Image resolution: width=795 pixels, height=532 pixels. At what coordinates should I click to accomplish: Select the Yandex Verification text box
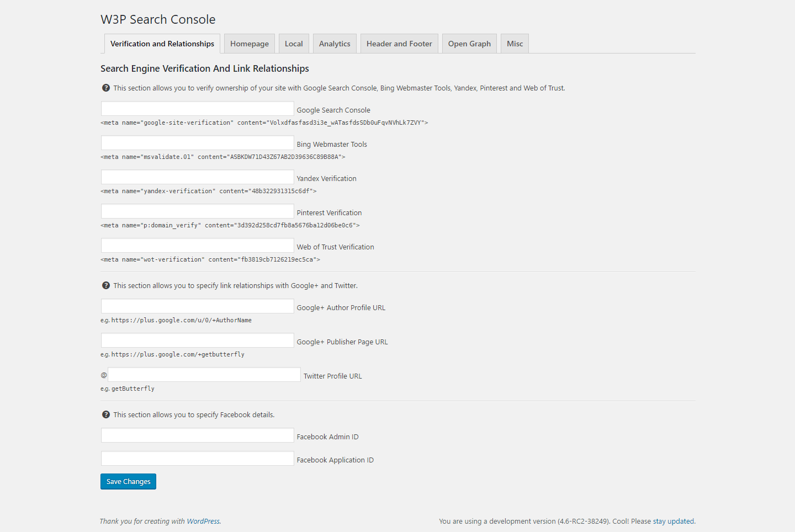(197, 177)
